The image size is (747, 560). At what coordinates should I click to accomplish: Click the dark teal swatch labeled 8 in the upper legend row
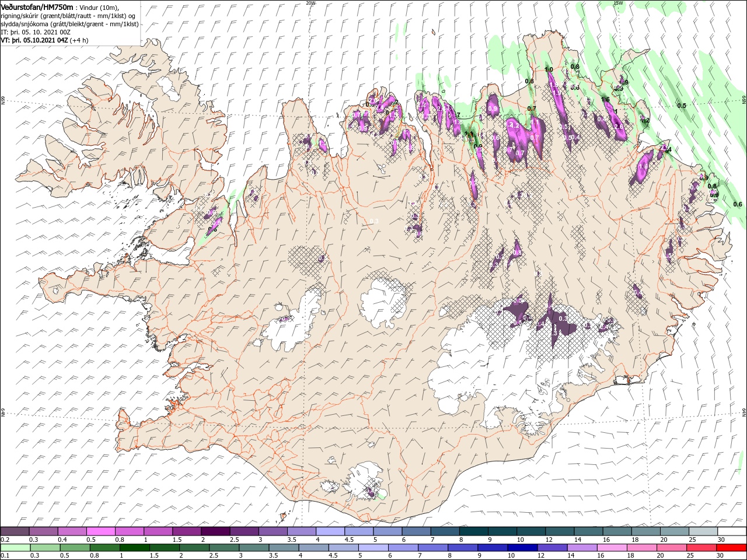tap(474, 531)
